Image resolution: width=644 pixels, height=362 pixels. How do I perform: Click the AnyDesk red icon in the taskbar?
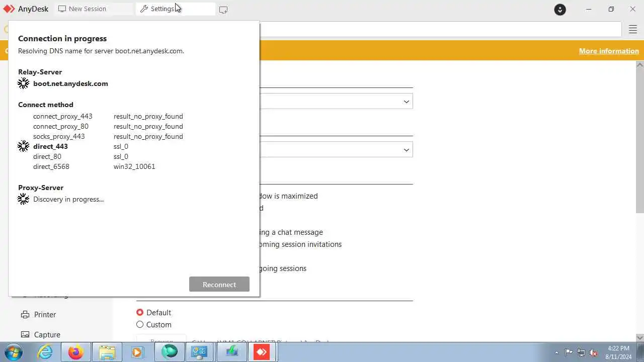(262, 352)
